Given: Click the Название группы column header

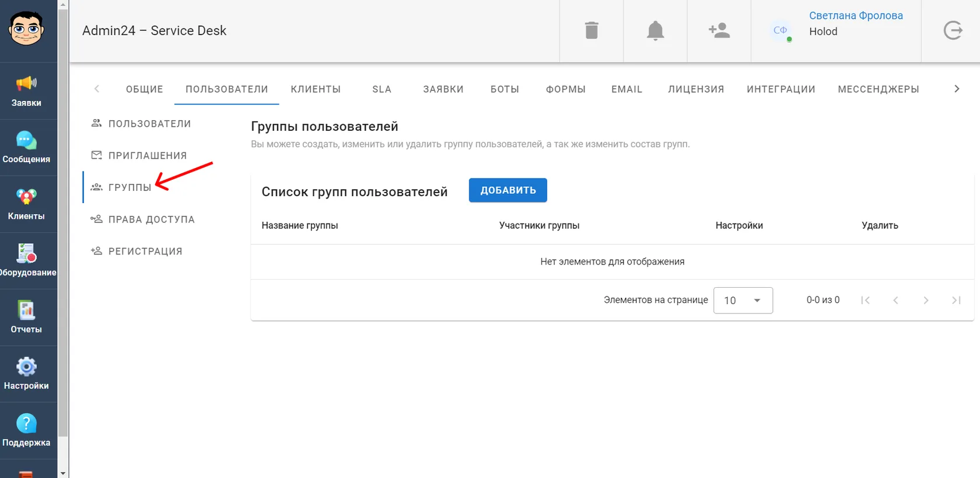Looking at the screenshot, I should pyautogui.click(x=300, y=225).
